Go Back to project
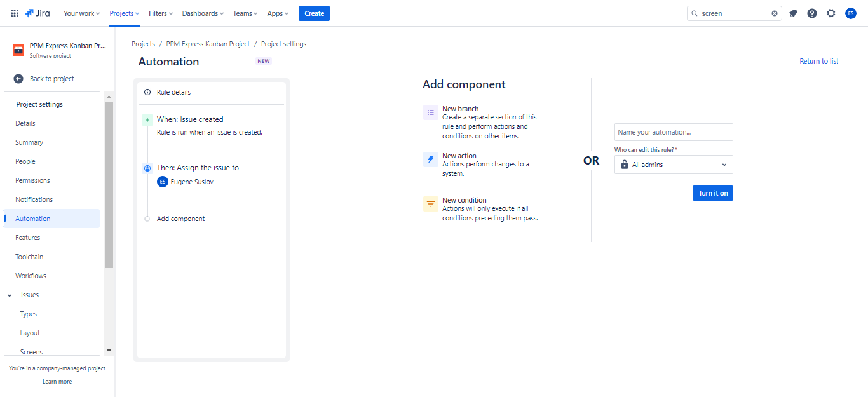This screenshot has width=868, height=397. tap(51, 79)
